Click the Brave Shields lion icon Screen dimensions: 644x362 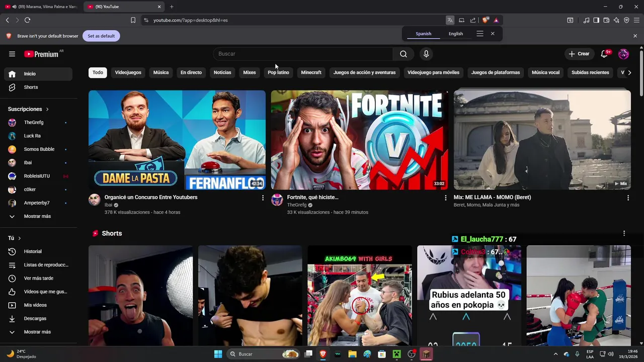coord(485,20)
